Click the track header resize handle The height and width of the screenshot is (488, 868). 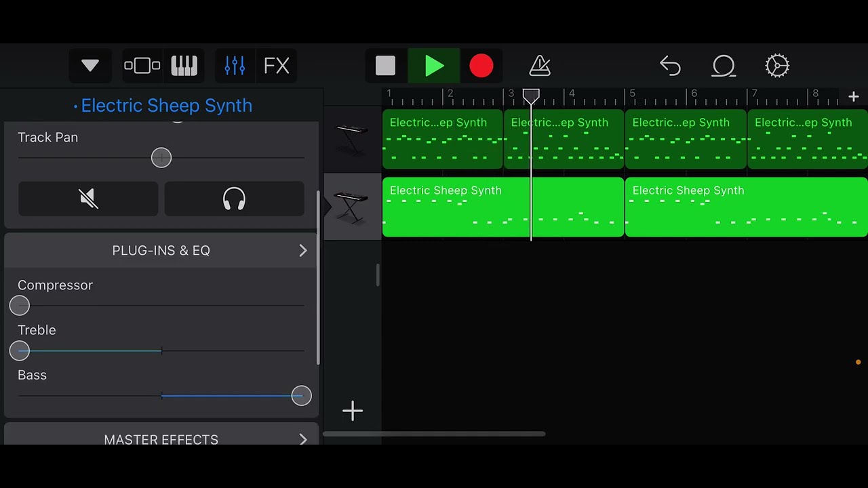click(x=378, y=275)
